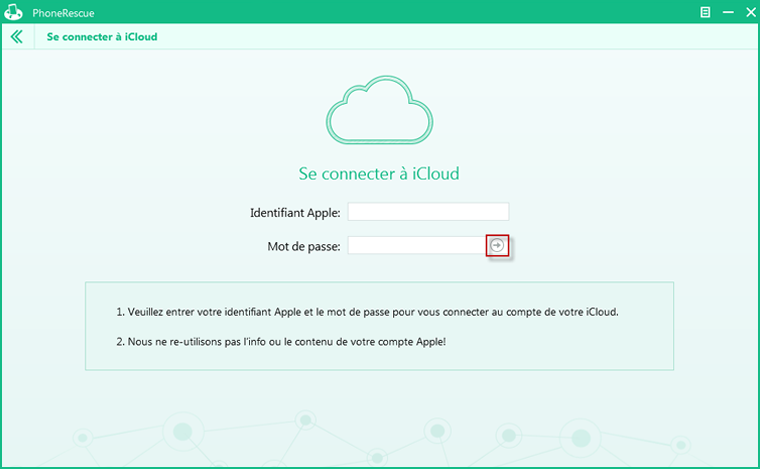Click the PhoneRescue logo icon
The height and width of the screenshot is (469, 760).
(x=13, y=12)
